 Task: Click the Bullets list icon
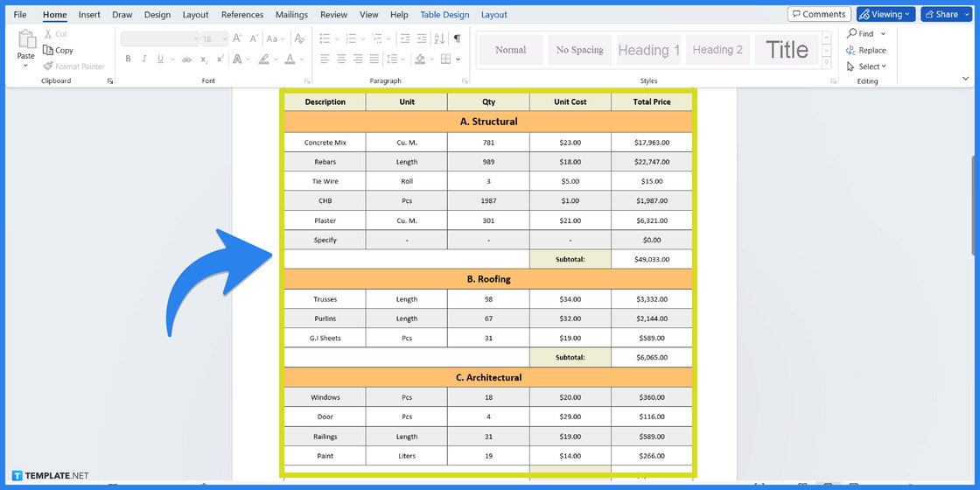(x=325, y=38)
